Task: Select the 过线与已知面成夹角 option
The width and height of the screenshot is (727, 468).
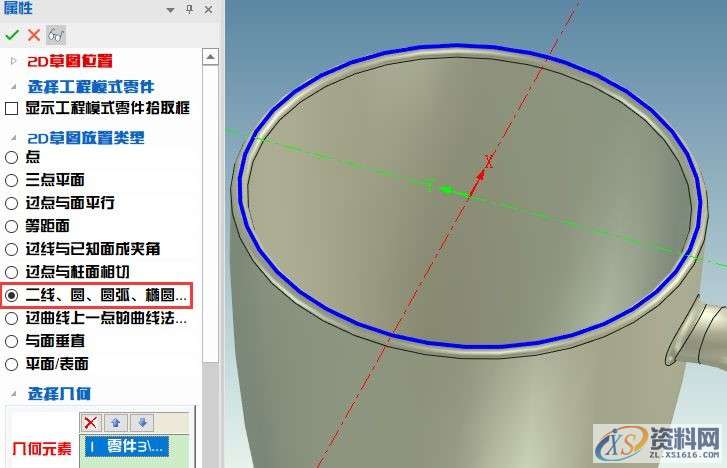Action: click(11, 249)
